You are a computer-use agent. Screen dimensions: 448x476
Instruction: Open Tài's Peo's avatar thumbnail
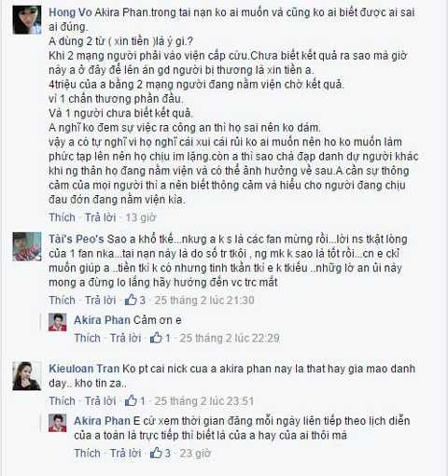27,246
